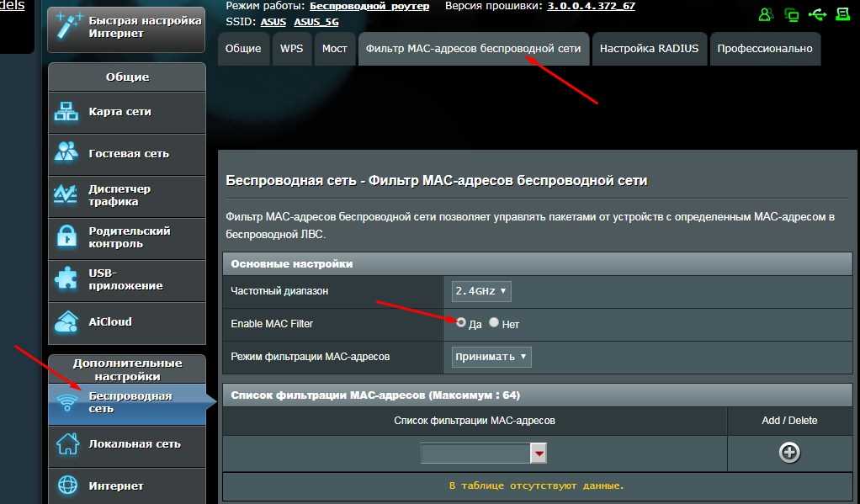The width and height of the screenshot is (860, 504).
Task: Click the Родительский контроль padlock icon
Action: coord(67,236)
